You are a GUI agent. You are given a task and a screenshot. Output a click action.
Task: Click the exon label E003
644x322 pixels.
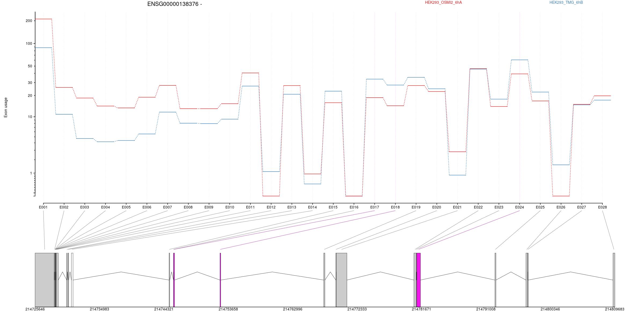click(85, 207)
